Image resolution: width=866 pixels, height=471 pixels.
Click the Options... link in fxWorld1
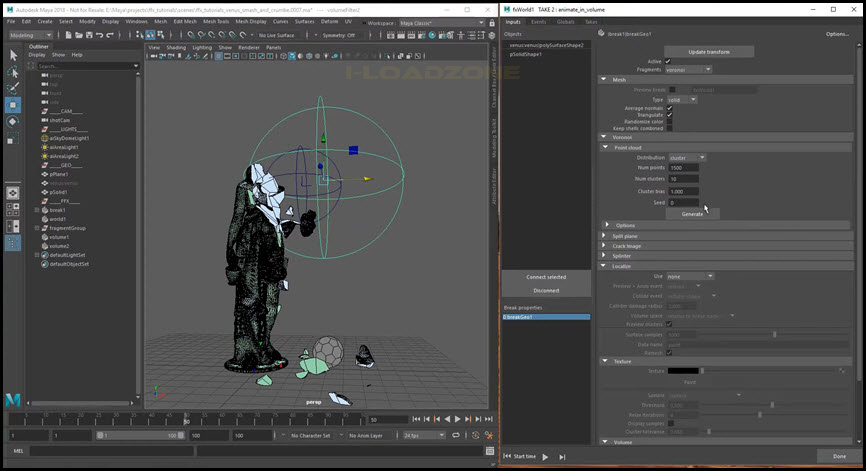point(837,34)
